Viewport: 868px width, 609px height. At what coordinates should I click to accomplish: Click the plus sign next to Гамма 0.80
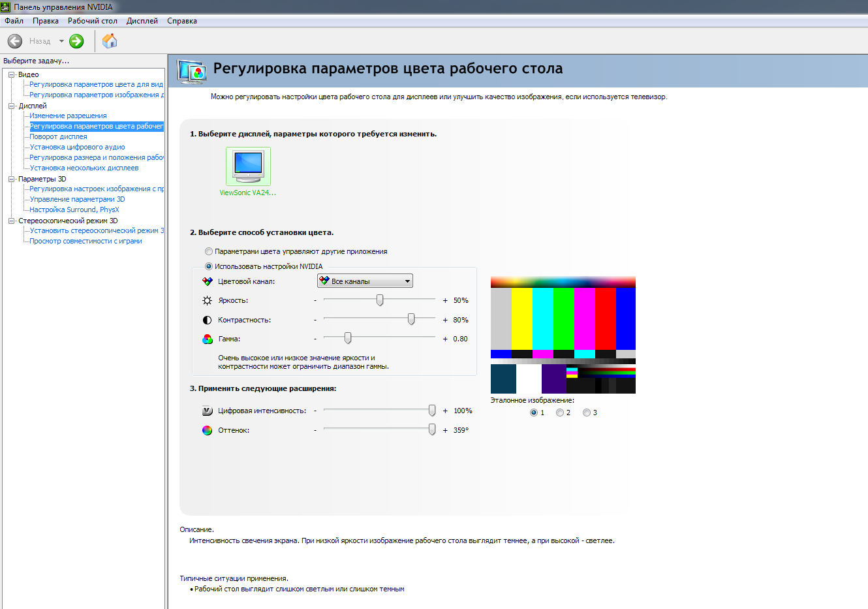pyautogui.click(x=445, y=339)
